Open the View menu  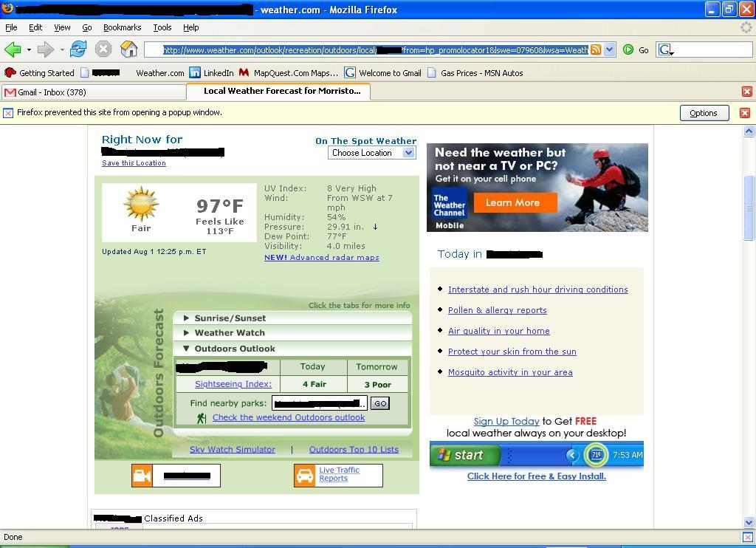62,27
